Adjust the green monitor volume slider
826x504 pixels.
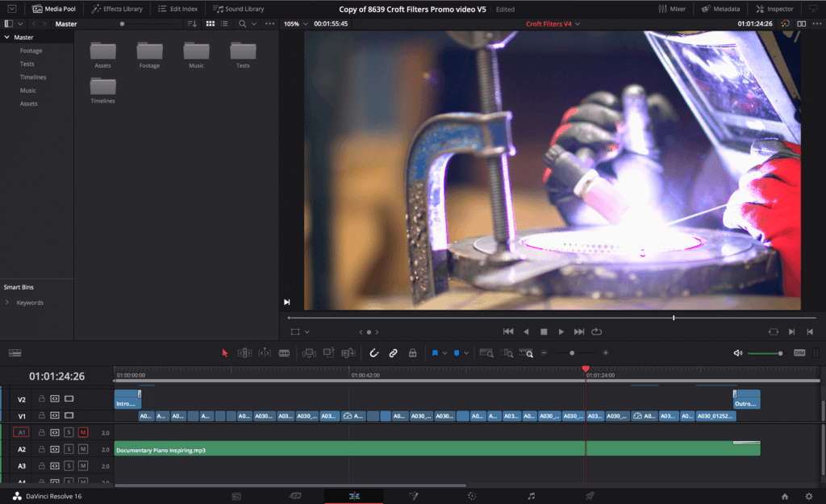coord(765,353)
